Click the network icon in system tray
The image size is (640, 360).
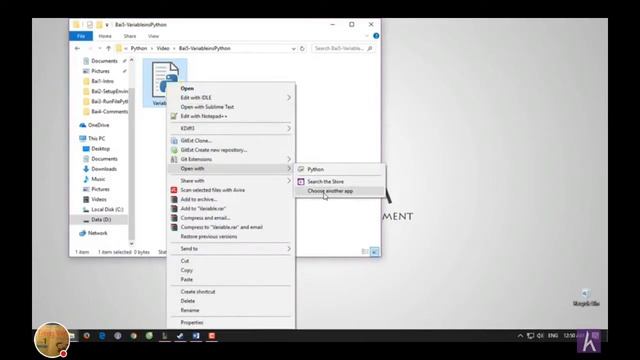530,336
